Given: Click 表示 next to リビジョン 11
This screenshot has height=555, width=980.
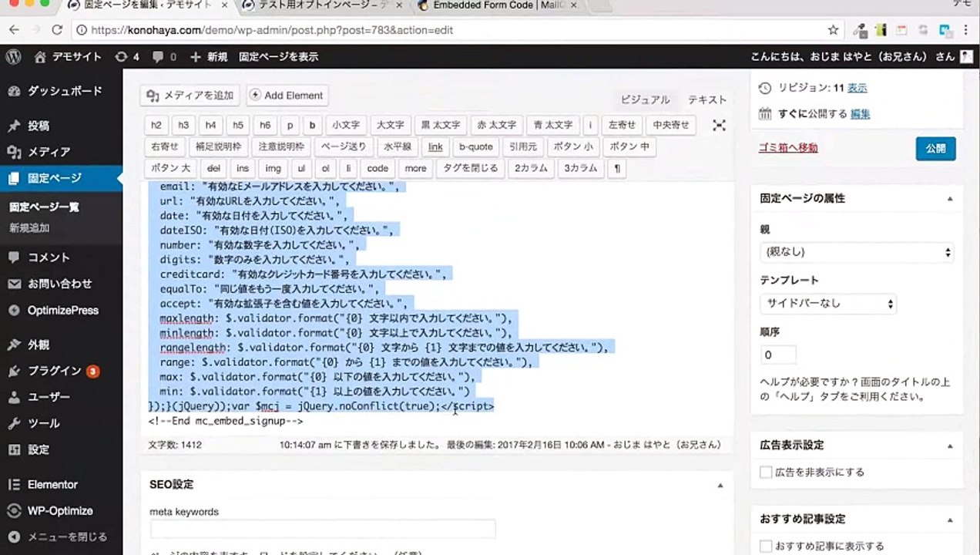Looking at the screenshot, I should pyautogui.click(x=857, y=88).
